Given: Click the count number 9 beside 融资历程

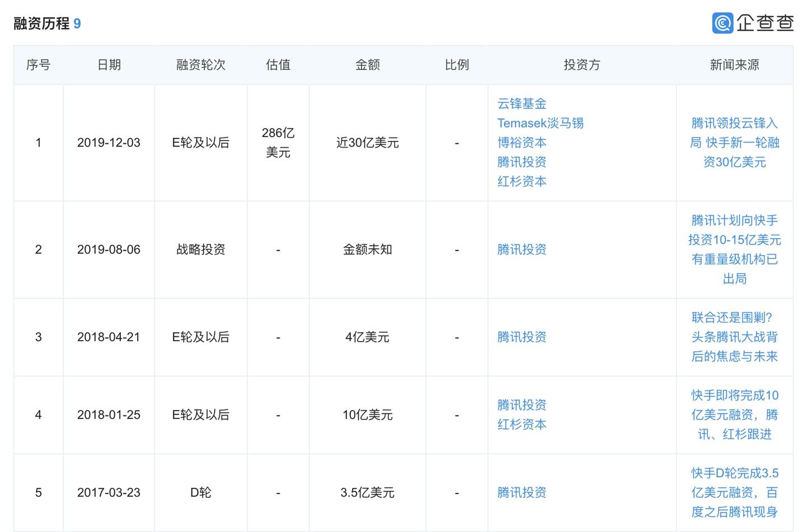Looking at the screenshot, I should (x=77, y=23).
